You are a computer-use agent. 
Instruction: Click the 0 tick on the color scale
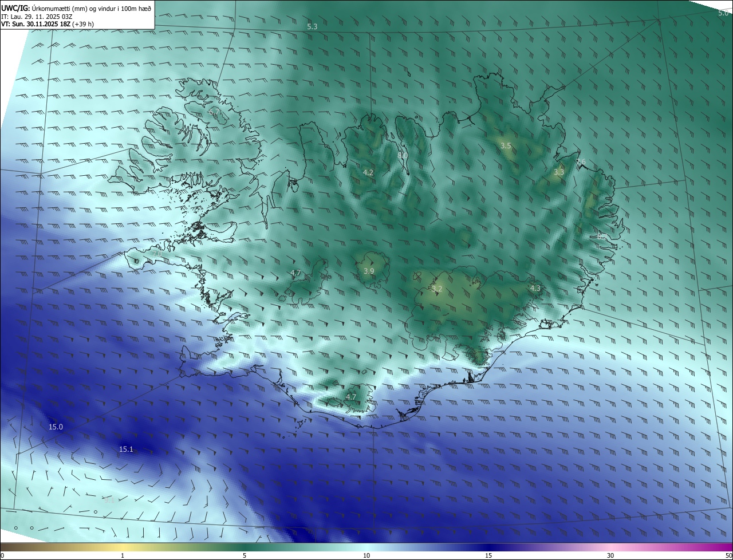2,556
